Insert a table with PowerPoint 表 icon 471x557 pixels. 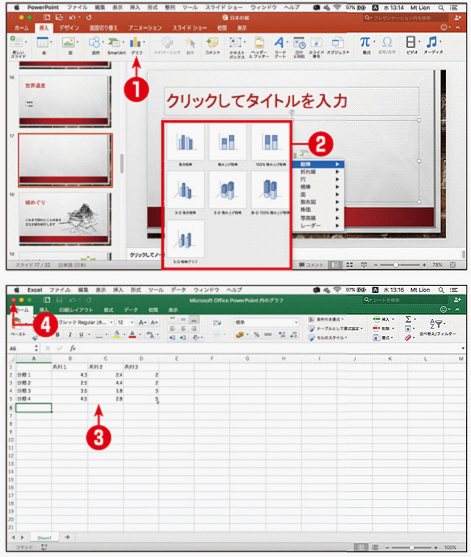point(42,43)
